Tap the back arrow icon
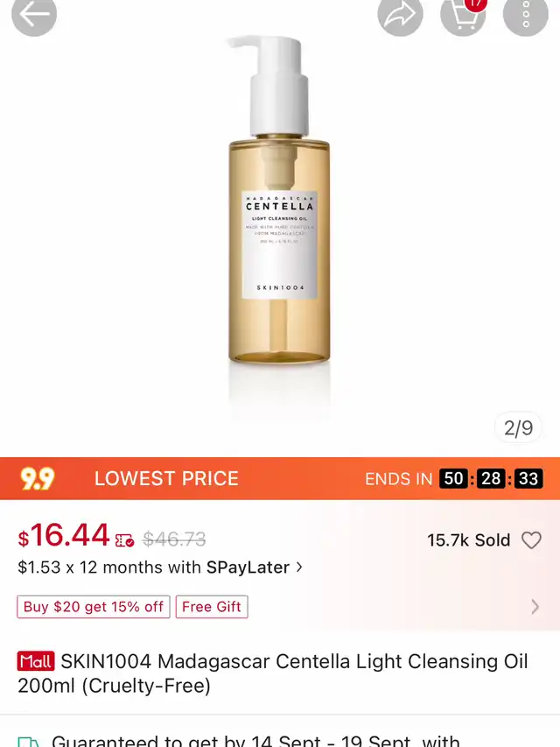This screenshot has width=560, height=747. click(34, 14)
